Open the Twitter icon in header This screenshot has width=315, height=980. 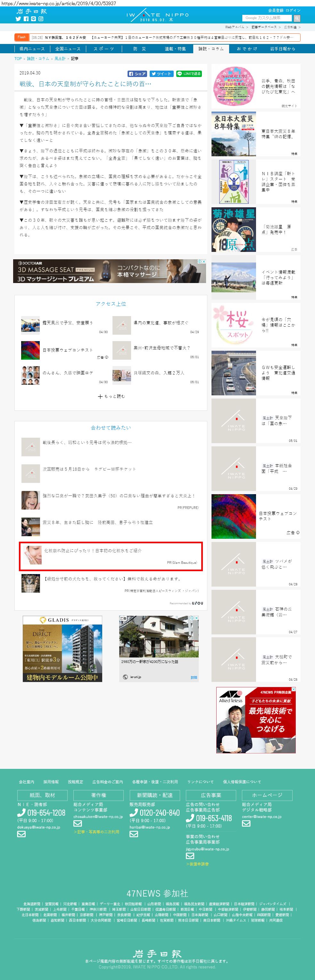click(x=18, y=19)
